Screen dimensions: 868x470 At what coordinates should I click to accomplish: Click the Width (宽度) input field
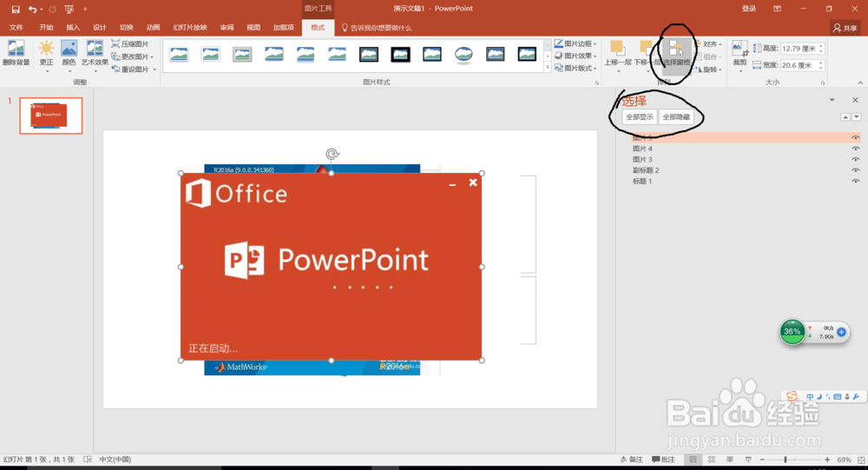click(x=799, y=65)
